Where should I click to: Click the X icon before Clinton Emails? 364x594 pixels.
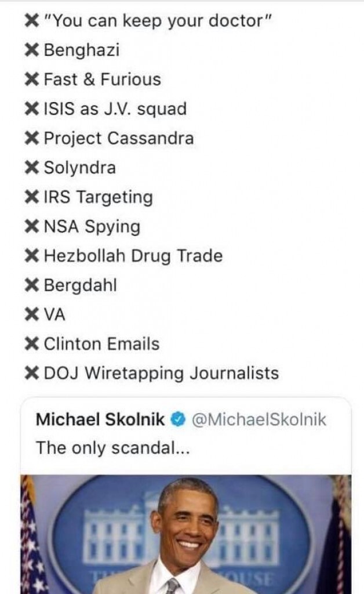[x=32, y=344]
